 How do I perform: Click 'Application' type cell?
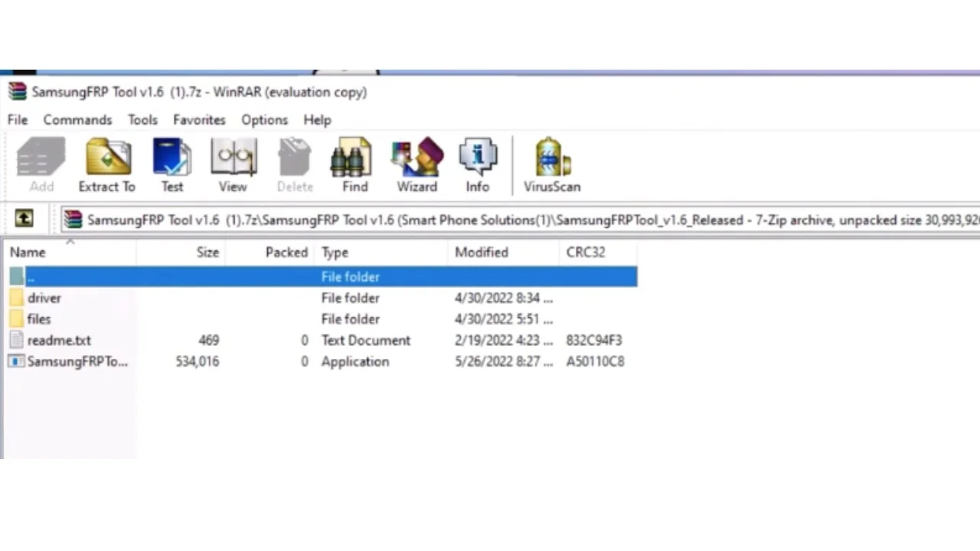pos(355,361)
